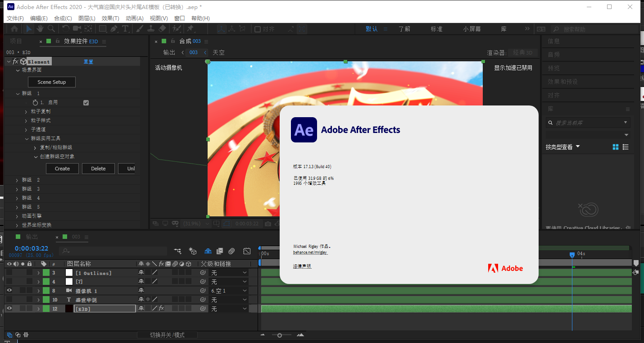This screenshot has width=644, height=343.
Task: Toggle the 对齐 snapping checkbox
Action: (258, 29)
